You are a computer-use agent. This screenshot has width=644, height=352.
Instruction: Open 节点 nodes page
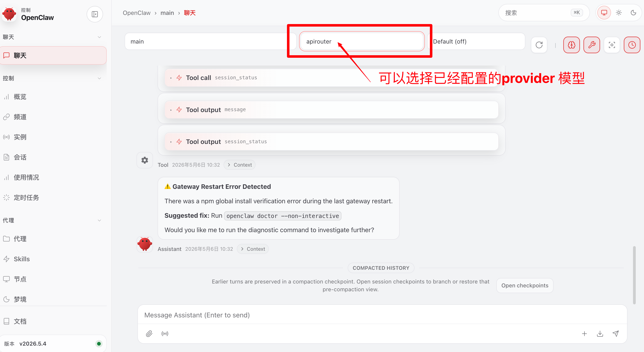[x=53, y=279]
